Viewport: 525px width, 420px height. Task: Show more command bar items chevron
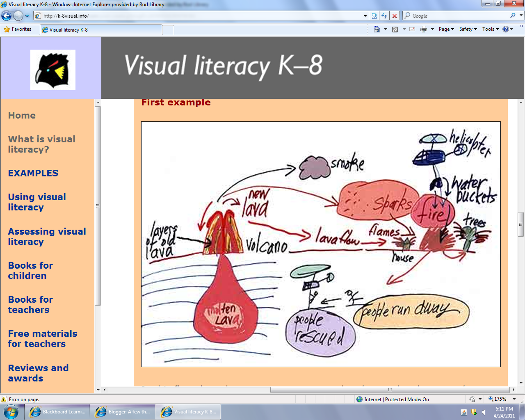tap(521, 26)
